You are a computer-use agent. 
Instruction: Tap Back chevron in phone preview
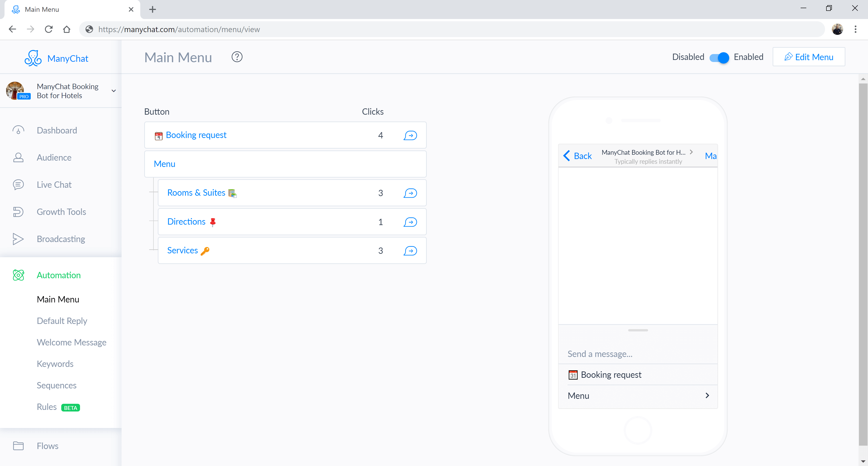click(x=567, y=155)
